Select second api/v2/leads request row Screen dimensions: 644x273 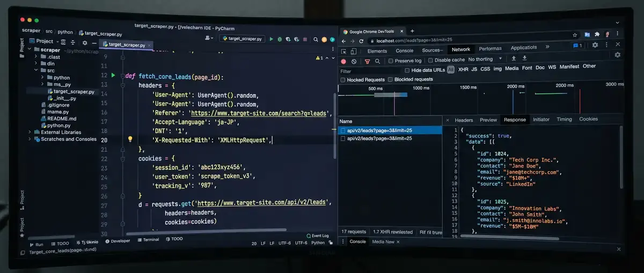(390, 138)
